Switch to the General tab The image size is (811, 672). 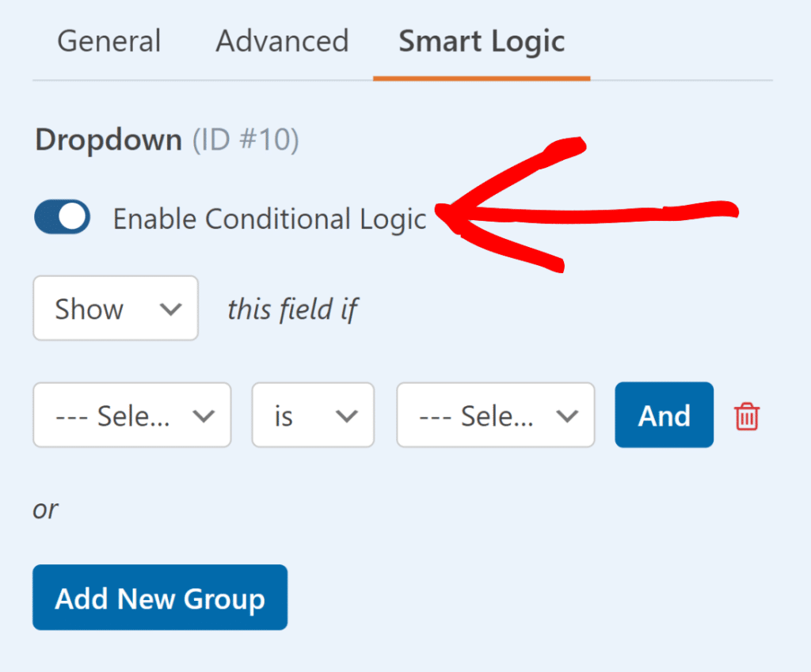[109, 41]
